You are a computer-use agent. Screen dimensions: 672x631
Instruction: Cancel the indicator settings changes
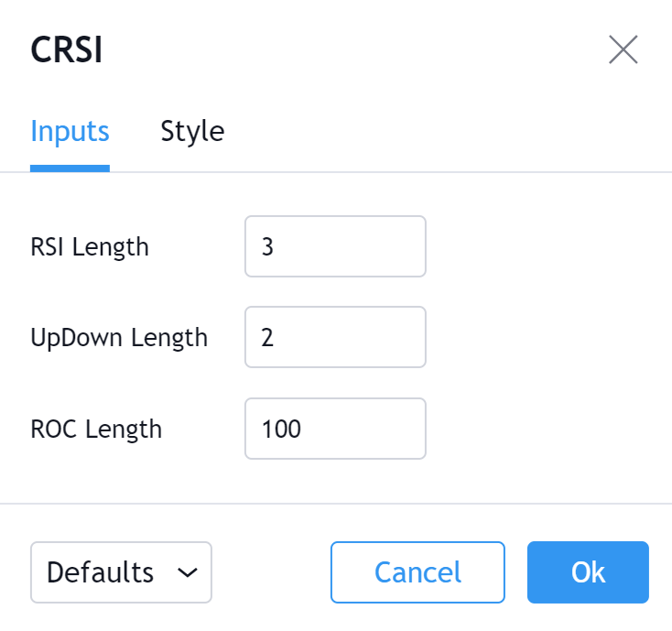(x=417, y=572)
